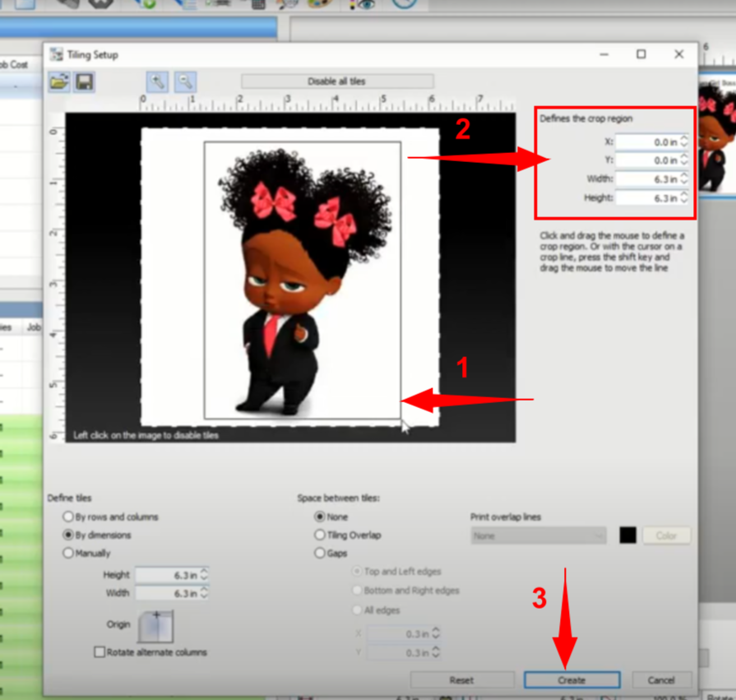Click the Define tiles Width input field
This screenshot has height=700, width=736.
[167, 593]
